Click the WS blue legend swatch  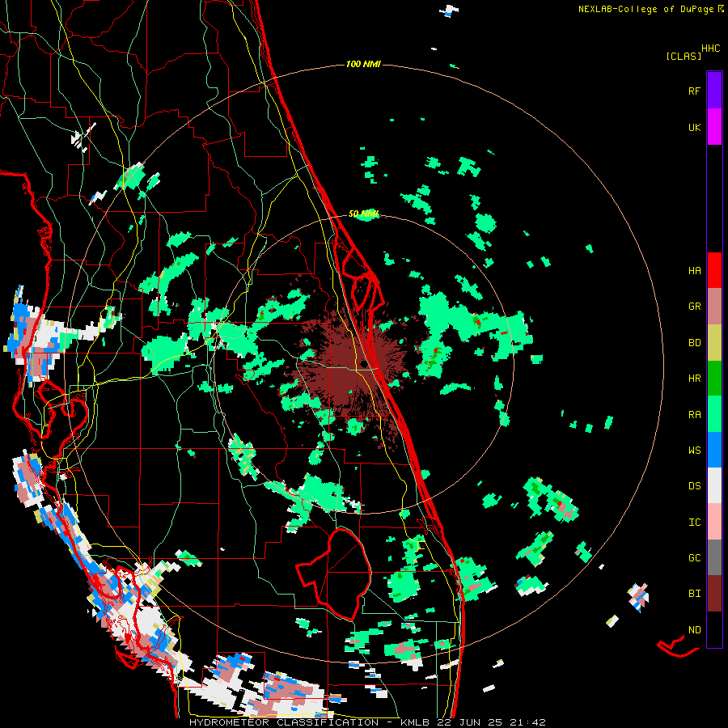point(714,451)
